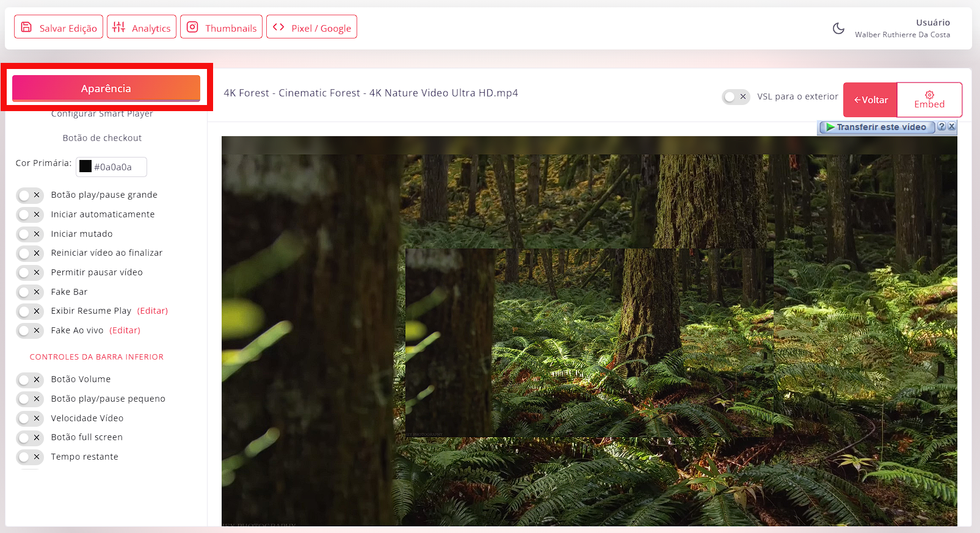Image resolution: width=980 pixels, height=533 pixels.
Task: Enable Botão full screen
Action: [30, 437]
